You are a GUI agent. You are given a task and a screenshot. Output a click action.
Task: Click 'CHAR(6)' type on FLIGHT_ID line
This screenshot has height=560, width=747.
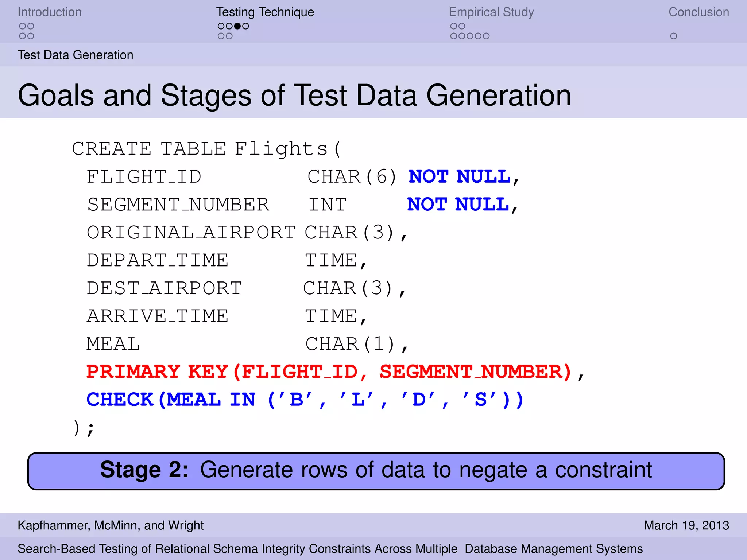click(x=352, y=177)
